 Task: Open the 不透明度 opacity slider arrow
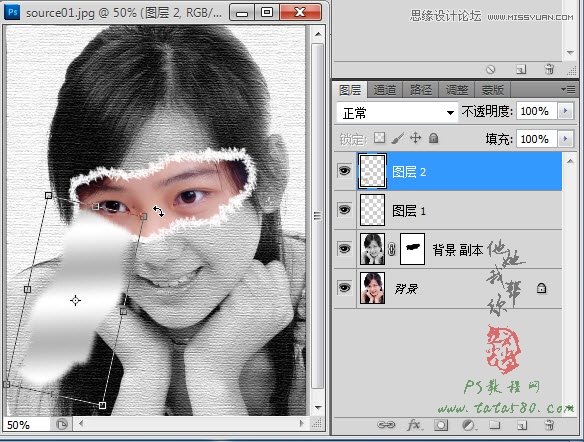click(565, 111)
